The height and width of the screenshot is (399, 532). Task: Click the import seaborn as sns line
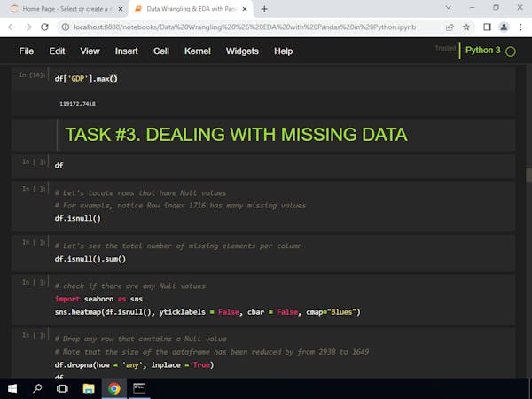point(98,299)
